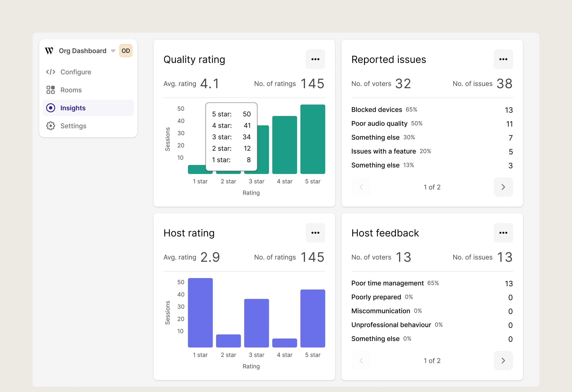572x392 pixels.
Task: Click the Org Dashboard title text
Action: coord(83,51)
